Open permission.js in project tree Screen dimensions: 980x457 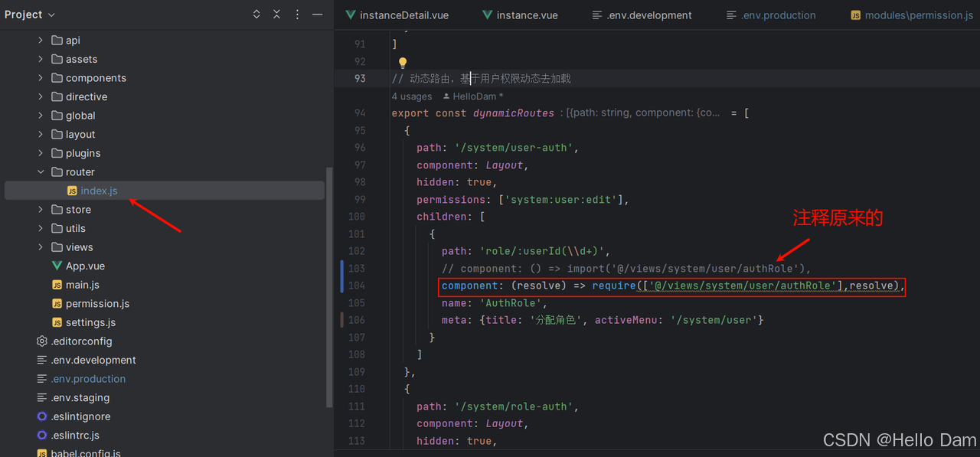[97, 304]
